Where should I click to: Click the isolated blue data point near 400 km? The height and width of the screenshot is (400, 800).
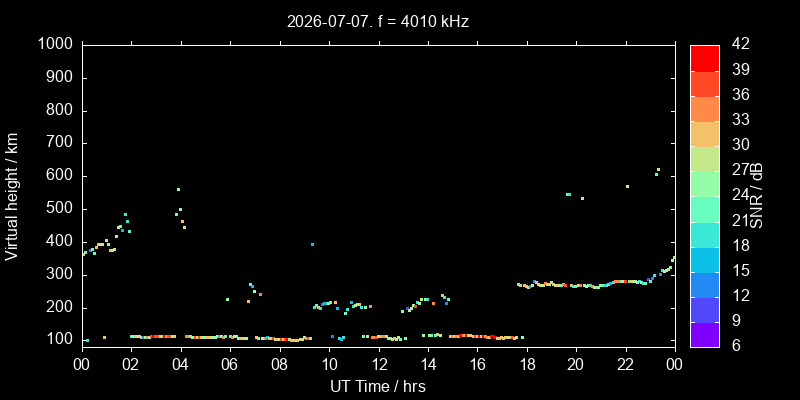coord(312,244)
